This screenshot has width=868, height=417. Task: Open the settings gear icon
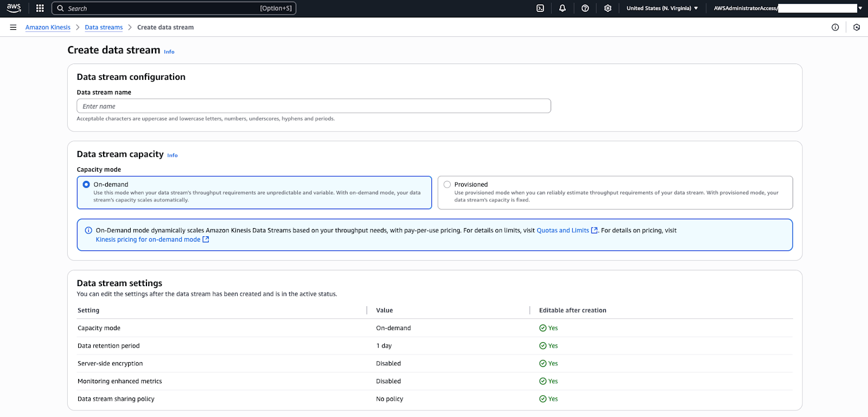click(x=608, y=8)
